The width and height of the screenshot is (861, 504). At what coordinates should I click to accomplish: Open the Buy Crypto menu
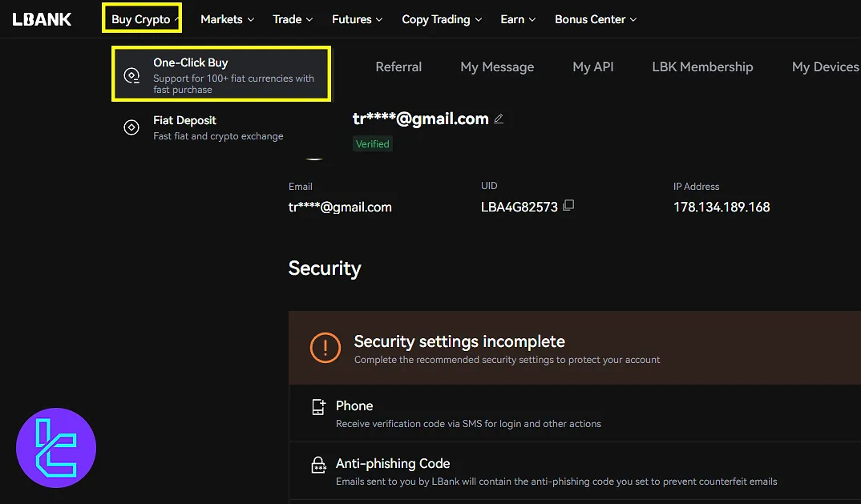pos(142,18)
